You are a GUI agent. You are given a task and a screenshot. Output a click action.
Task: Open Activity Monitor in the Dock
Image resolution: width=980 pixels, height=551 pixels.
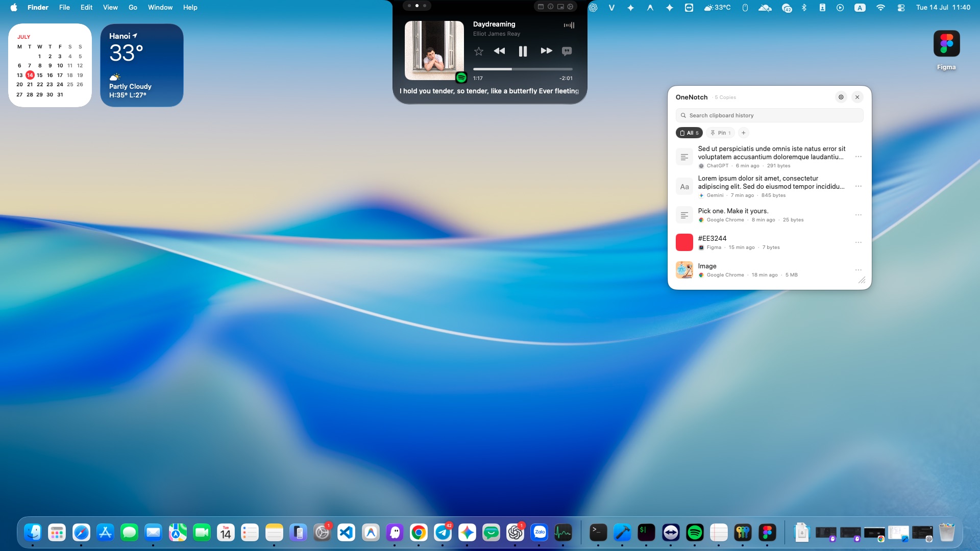[x=563, y=533]
